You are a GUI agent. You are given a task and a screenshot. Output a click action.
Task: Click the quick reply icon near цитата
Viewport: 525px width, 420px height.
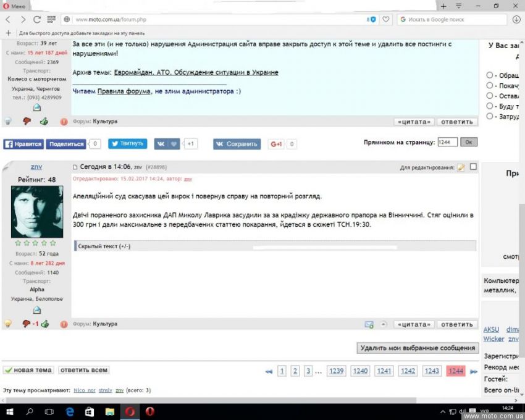click(369, 324)
